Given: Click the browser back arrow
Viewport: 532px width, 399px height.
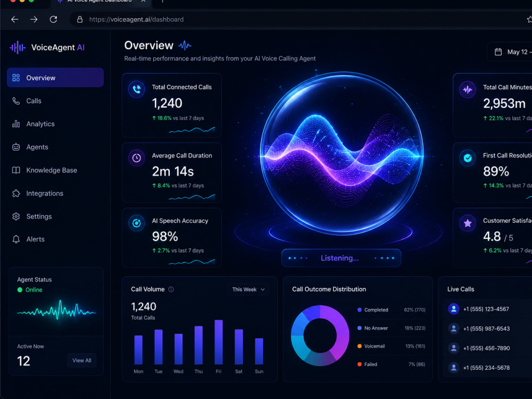Looking at the screenshot, I should [14, 19].
